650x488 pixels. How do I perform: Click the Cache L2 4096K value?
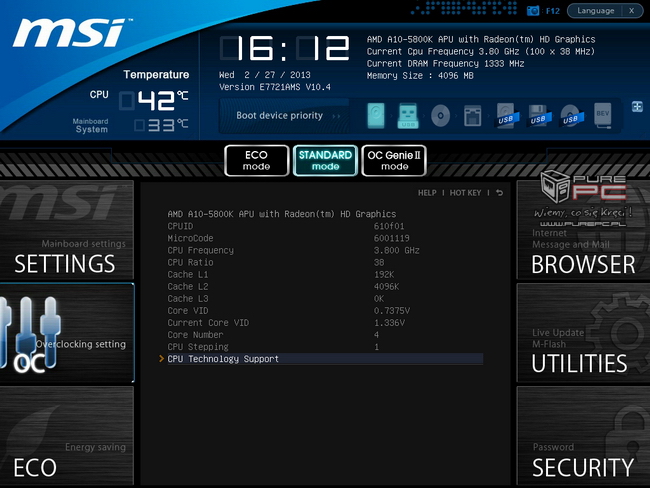point(386,286)
